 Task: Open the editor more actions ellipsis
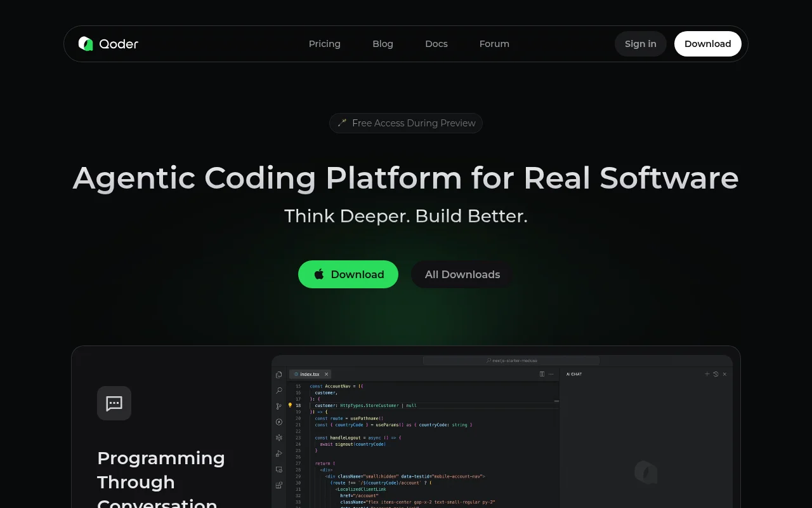pyautogui.click(x=551, y=374)
